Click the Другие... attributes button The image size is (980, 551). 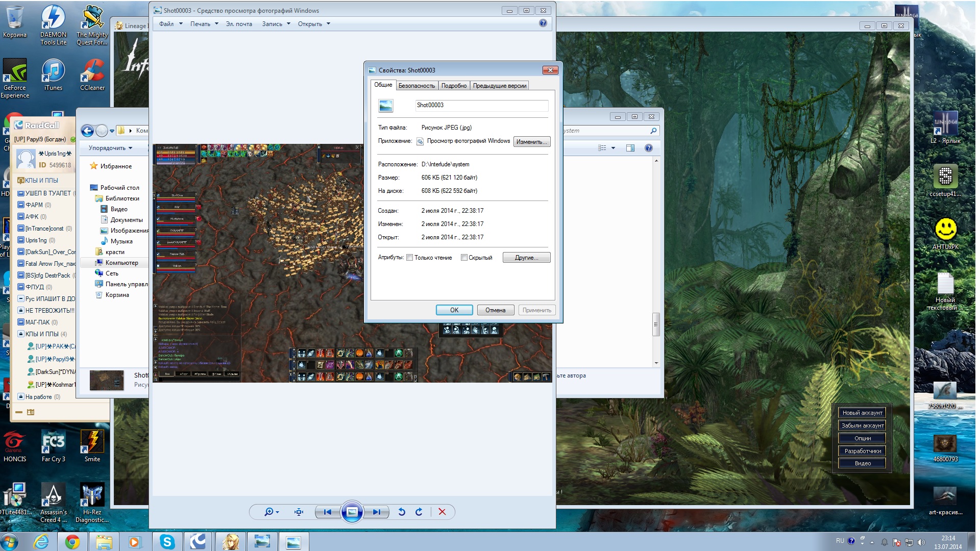(x=526, y=258)
